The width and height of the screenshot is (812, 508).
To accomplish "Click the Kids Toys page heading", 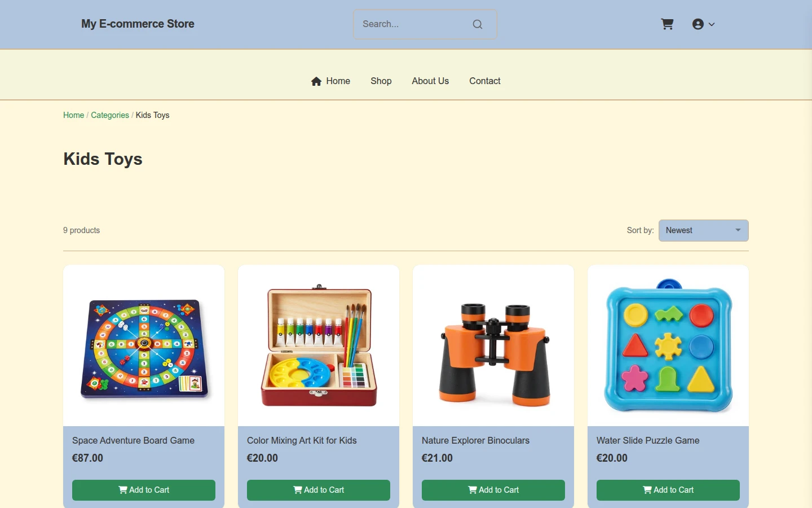I will 103,159.
